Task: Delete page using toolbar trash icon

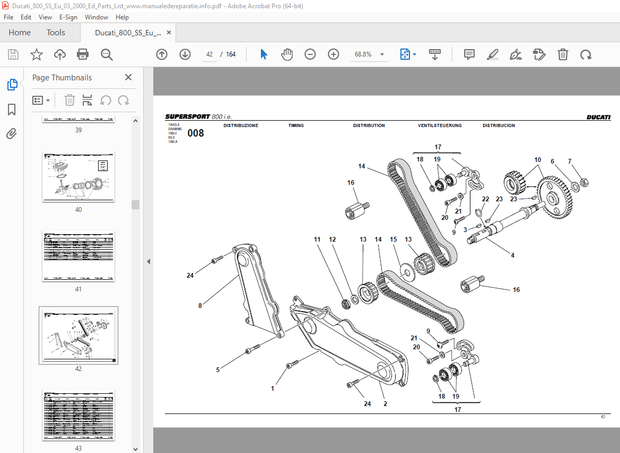Action: (563, 54)
